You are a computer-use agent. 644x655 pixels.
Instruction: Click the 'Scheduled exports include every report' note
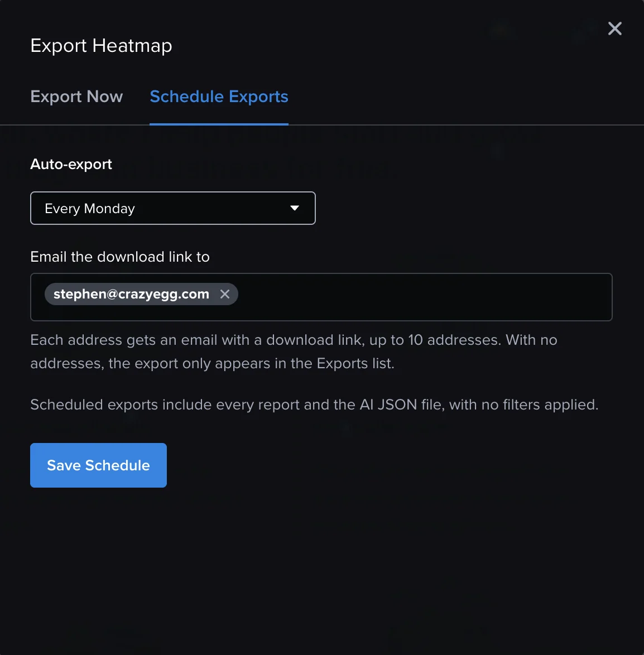coord(314,404)
